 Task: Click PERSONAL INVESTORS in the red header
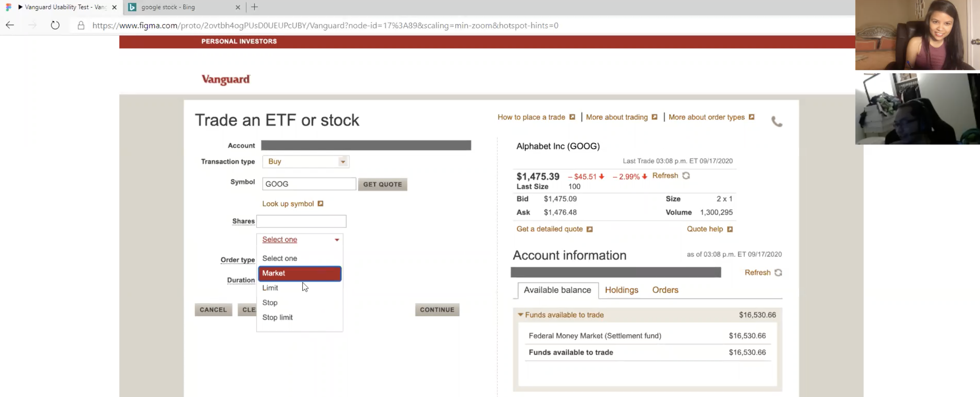pyautogui.click(x=239, y=41)
